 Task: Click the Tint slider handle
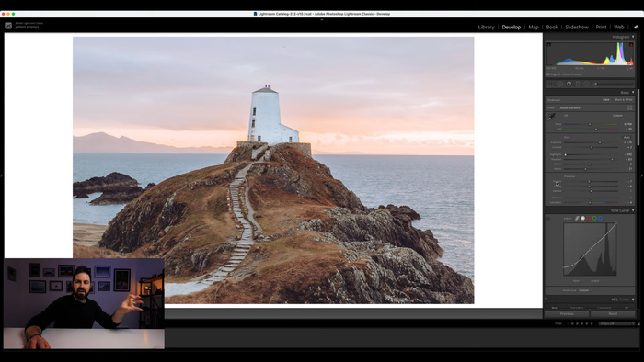click(x=596, y=130)
